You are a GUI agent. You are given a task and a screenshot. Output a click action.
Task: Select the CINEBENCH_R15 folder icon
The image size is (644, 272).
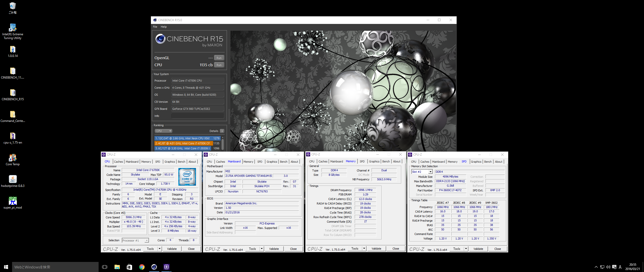[13, 95]
